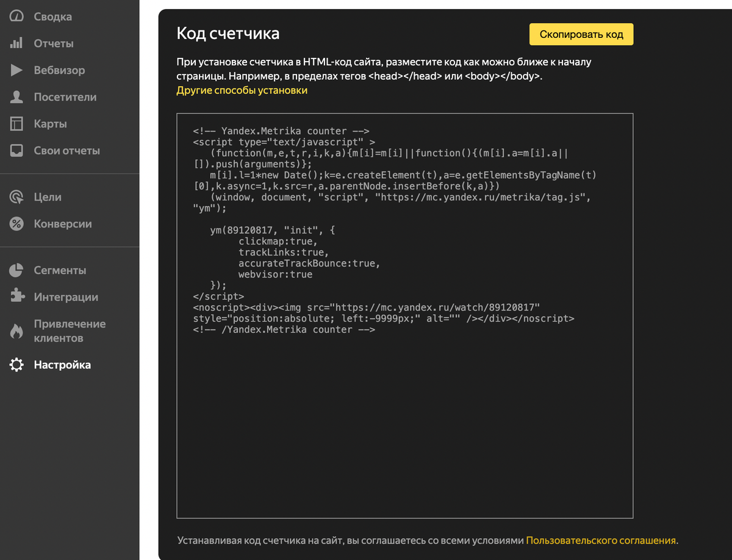Image resolution: width=732 pixels, height=560 pixels.
Task: Open the Пользовательского соглашения link
Action: pos(601,540)
